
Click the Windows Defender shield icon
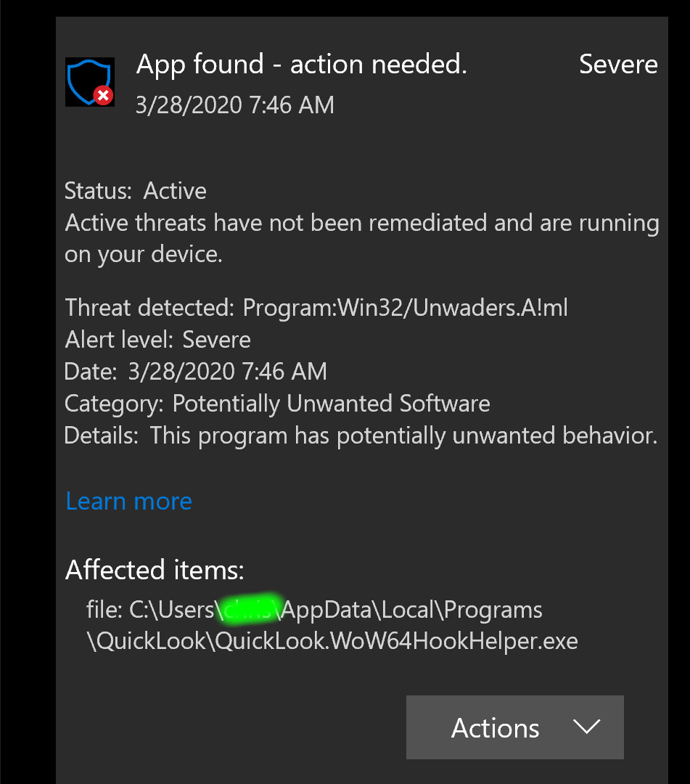click(89, 81)
